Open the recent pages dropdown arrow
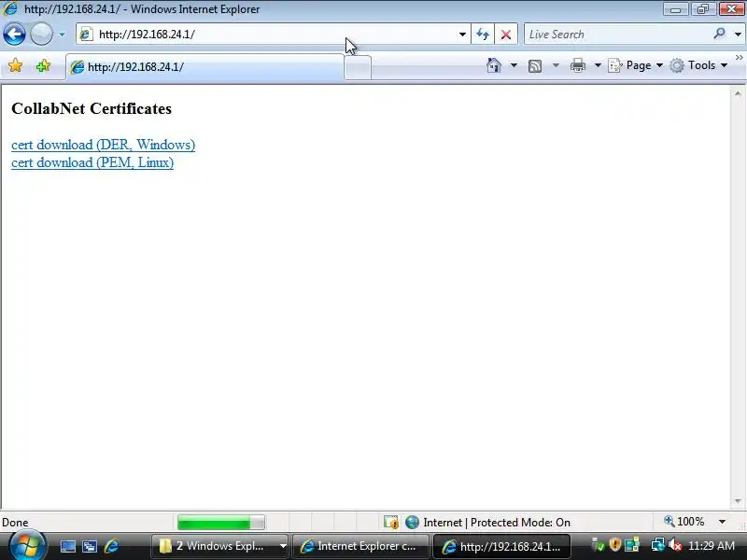 (62, 35)
